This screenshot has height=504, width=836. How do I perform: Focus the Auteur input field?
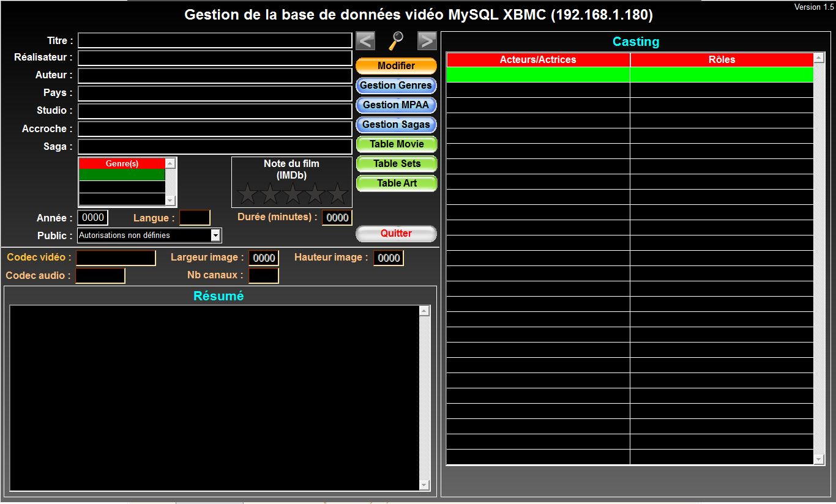click(215, 76)
